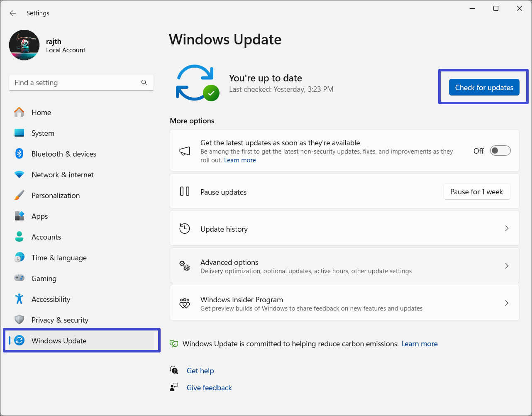Click the Personalization paintbrush icon

(x=19, y=195)
